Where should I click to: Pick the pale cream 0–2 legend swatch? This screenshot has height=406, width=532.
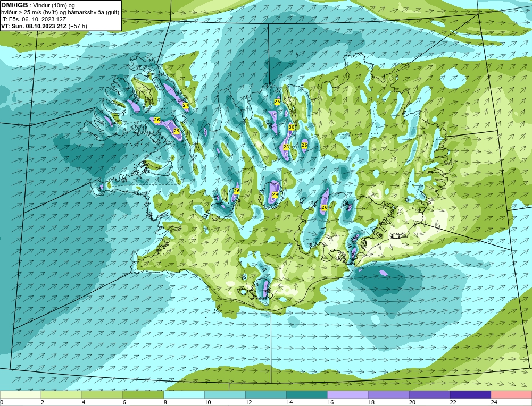(20, 395)
